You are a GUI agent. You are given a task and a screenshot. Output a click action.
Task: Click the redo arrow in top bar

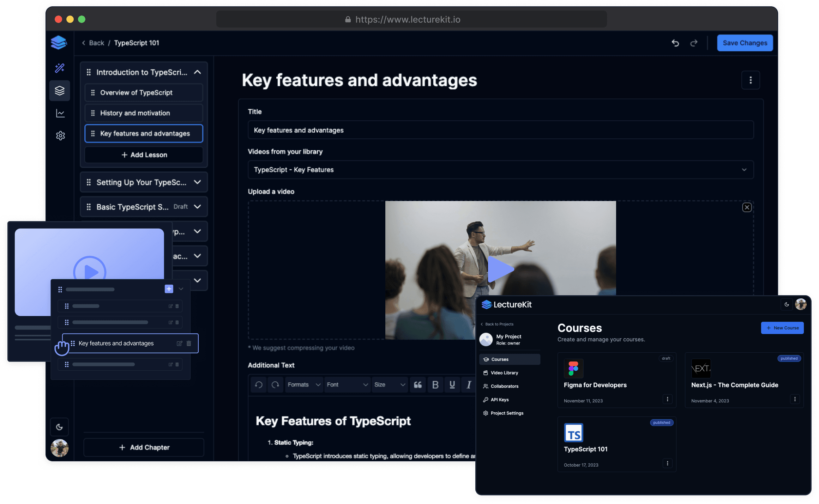[694, 43]
